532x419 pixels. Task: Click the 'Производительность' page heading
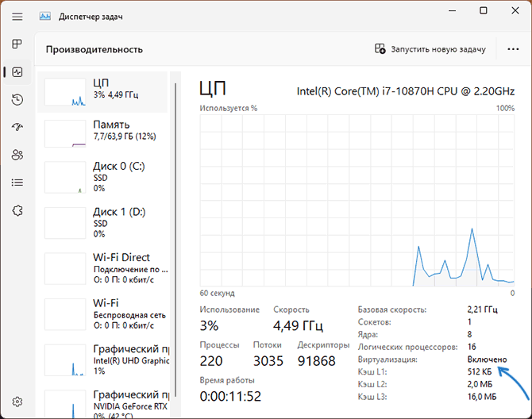(94, 49)
